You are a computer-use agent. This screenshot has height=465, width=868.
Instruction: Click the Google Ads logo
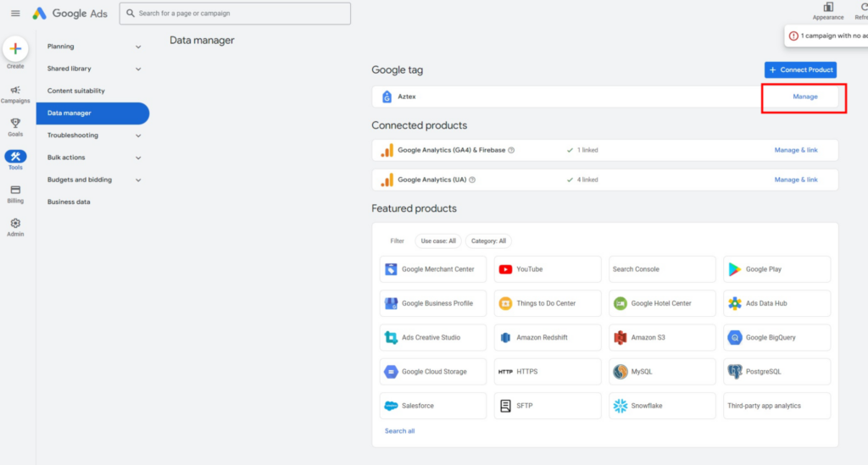(70, 14)
